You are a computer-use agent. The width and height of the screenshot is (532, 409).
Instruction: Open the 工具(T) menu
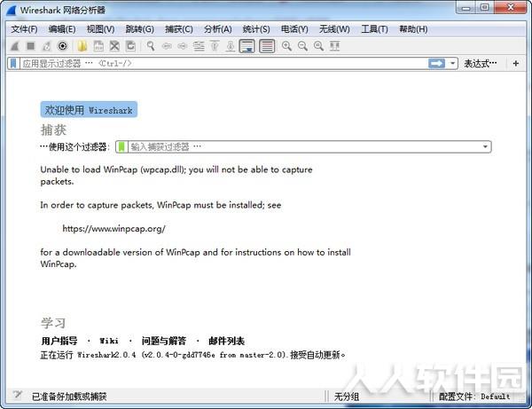(x=374, y=29)
